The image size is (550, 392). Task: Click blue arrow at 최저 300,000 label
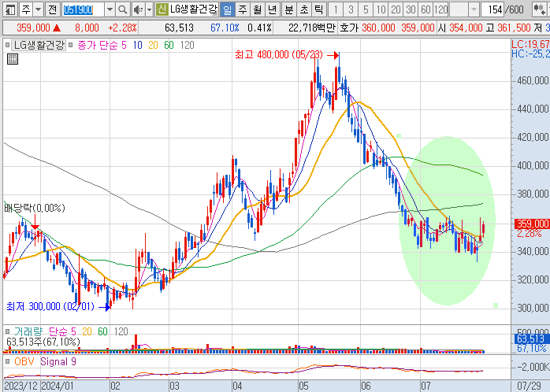(105, 307)
